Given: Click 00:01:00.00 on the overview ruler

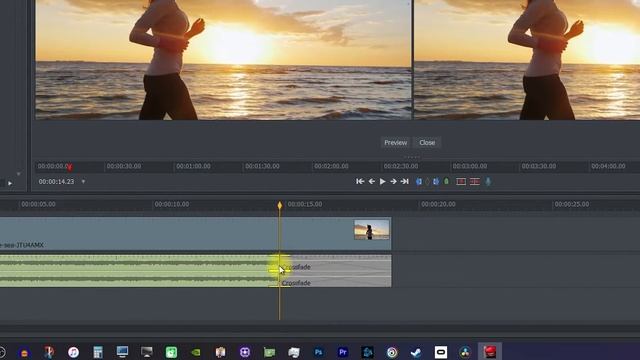Looking at the screenshot, I should point(193,166).
